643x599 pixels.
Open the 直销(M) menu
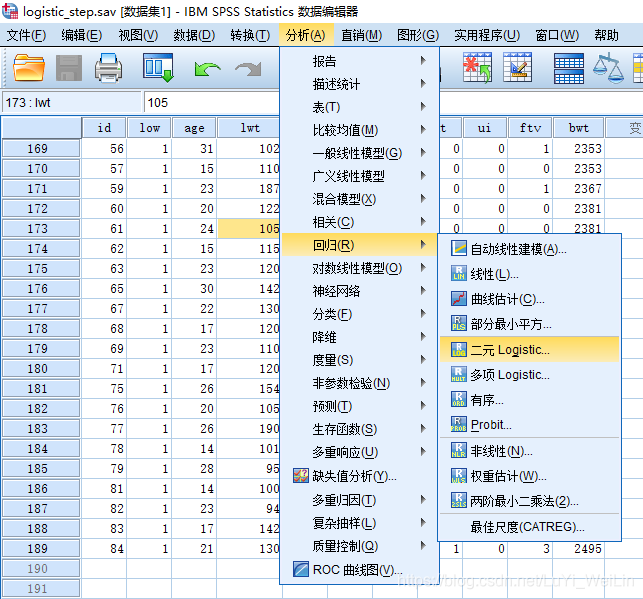pos(362,35)
